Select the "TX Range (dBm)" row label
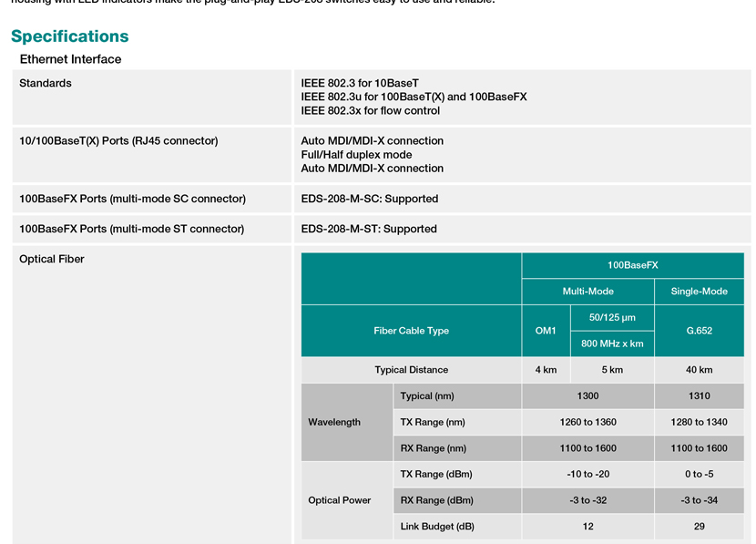 (x=436, y=474)
